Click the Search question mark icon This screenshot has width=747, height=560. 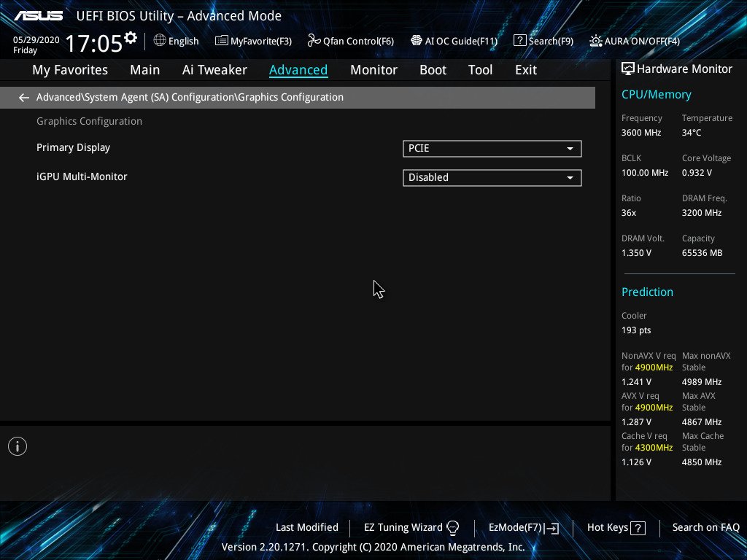(x=519, y=41)
